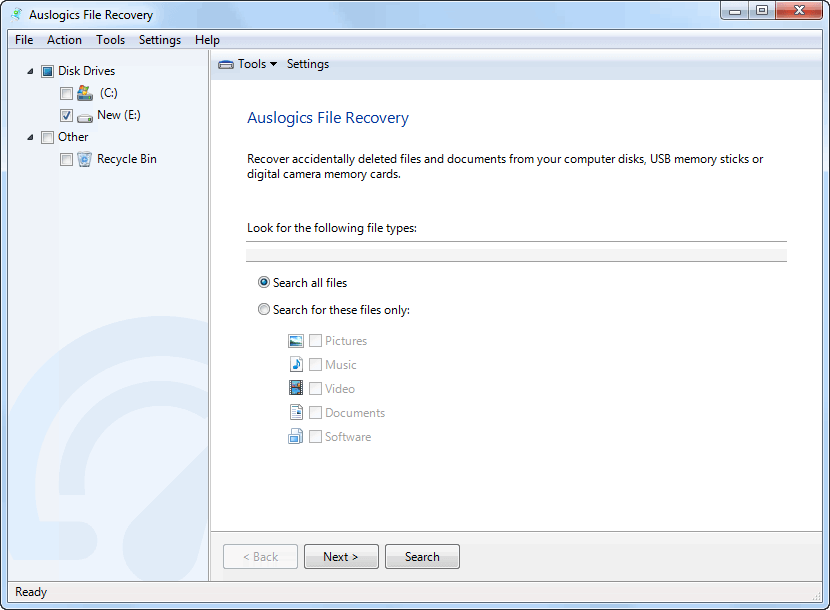Image resolution: width=830 pixels, height=610 pixels.
Task: Click the Software file type icon
Action: (295, 436)
